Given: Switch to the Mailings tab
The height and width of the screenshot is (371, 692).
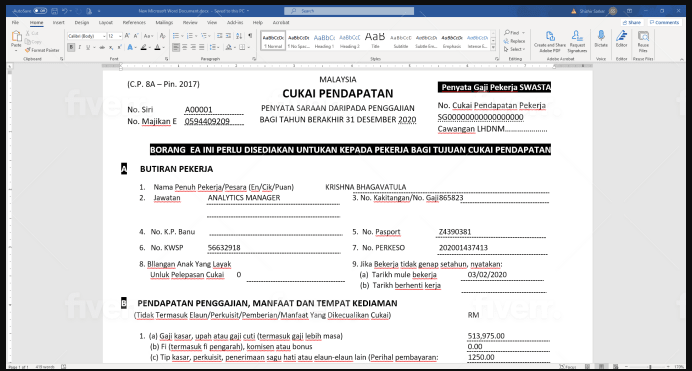Looking at the screenshot, I should [164, 22].
